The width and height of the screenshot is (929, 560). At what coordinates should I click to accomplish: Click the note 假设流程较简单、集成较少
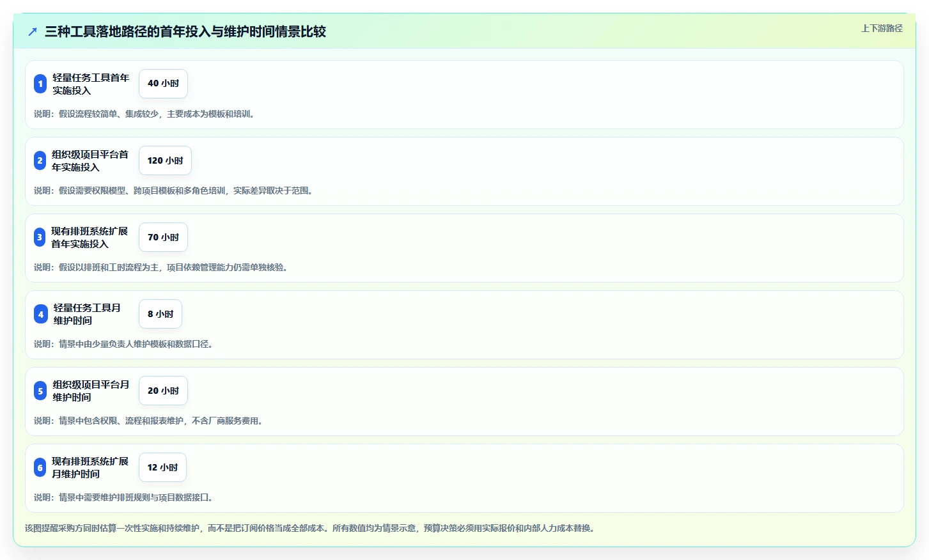[x=146, y=114]
